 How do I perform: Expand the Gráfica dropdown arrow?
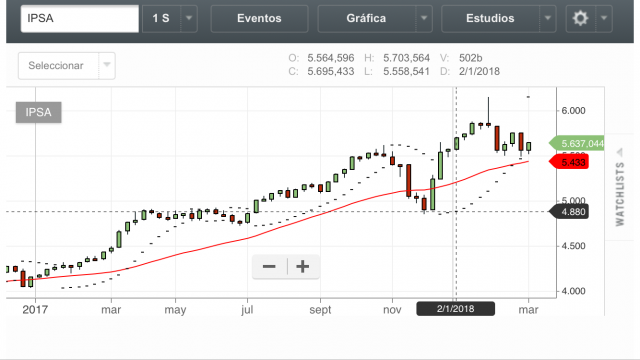[x=424, y=18]
